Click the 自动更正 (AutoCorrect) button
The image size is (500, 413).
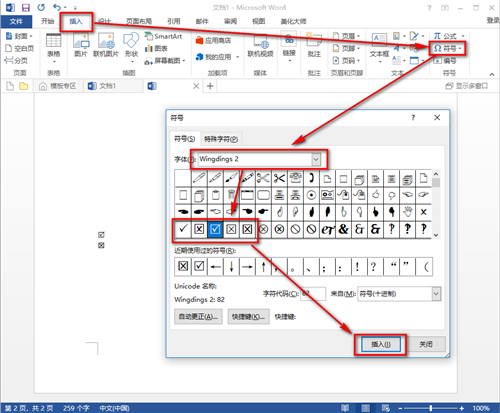(198, 317)
